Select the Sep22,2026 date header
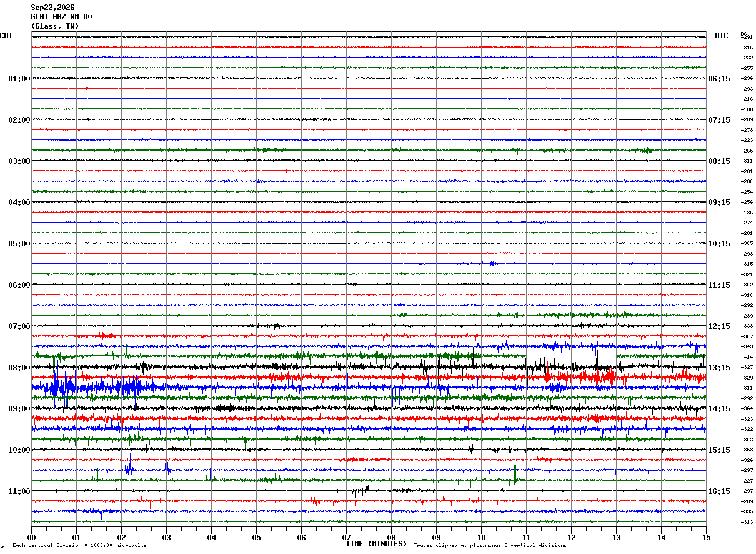The width and height of the screenshot is (756, 554). point(52,8)
